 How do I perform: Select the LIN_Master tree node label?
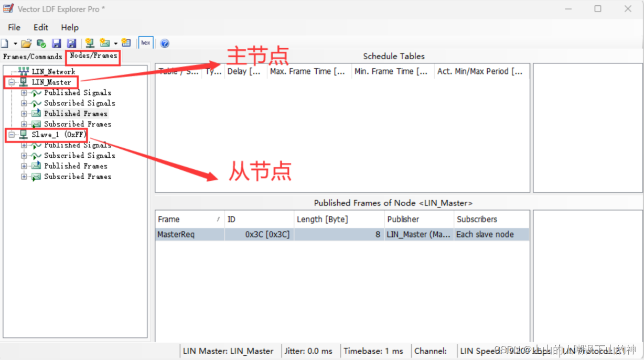[51, 82]
